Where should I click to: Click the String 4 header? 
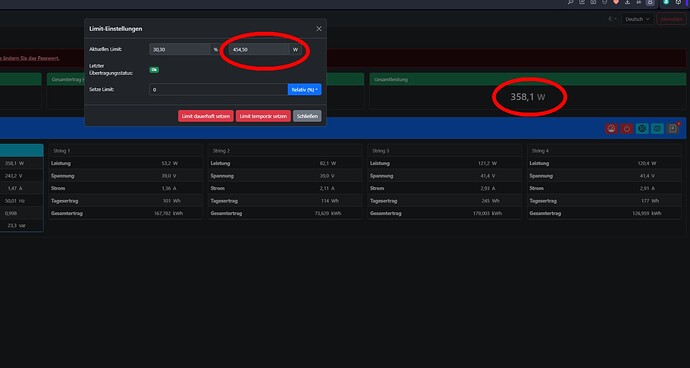tap(540, 151)
